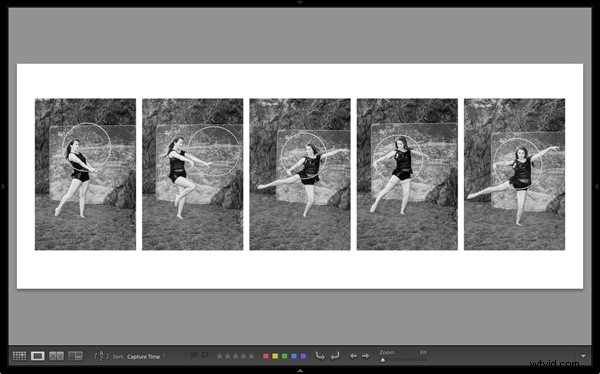Open Sort Capture Time dropdown
600x374 pixels.
tap(146, 356)
